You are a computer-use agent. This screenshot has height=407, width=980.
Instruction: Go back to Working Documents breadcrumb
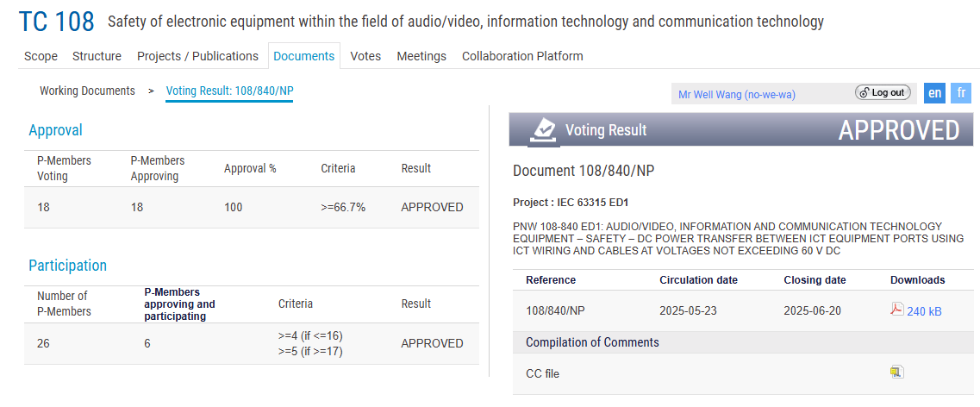[x=87, y=91]
